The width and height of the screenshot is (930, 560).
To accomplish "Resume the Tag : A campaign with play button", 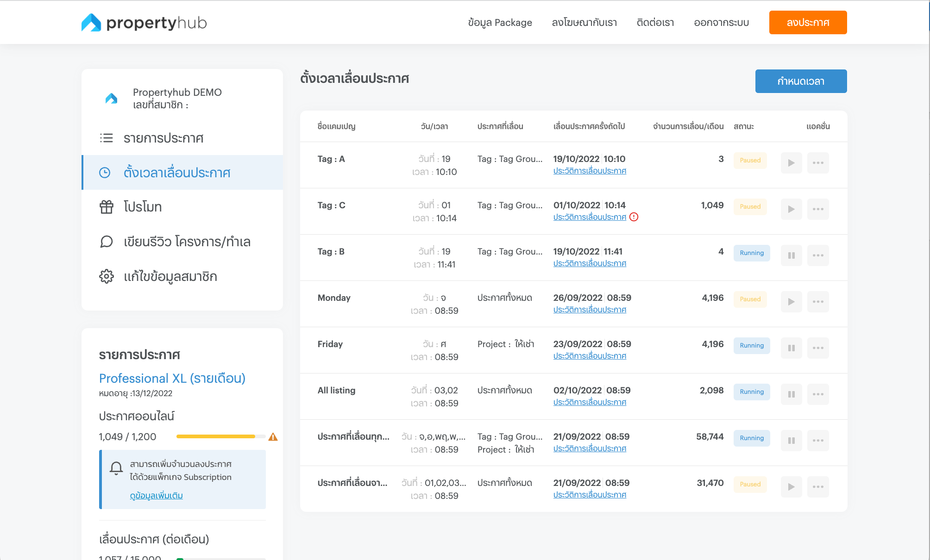I will point(791,163).
